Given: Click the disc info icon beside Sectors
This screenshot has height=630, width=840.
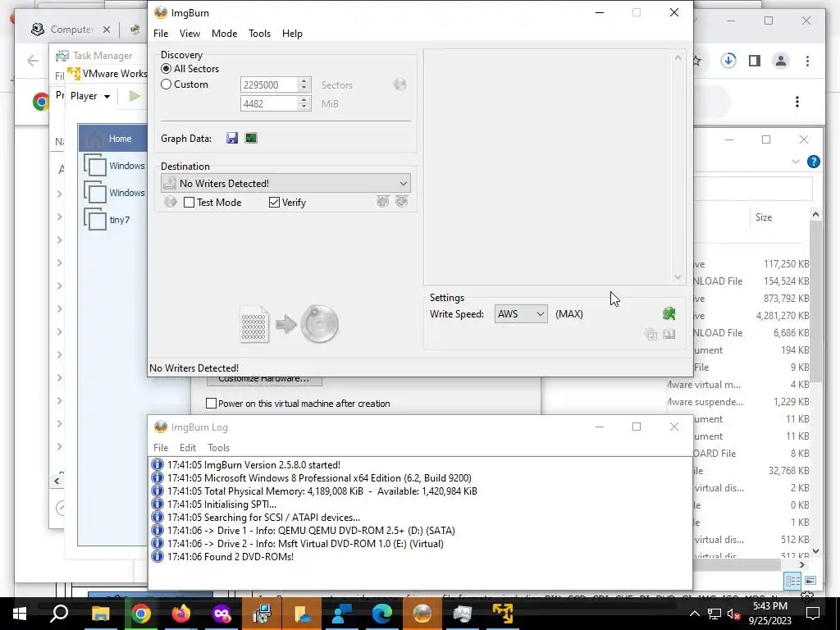Looking at the screenshot, I should [399, 84].
